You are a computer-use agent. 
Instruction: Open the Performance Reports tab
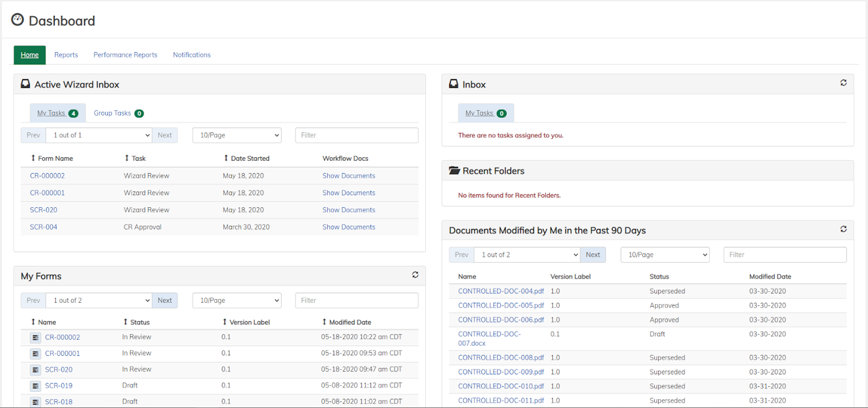(x=125, y=55)
